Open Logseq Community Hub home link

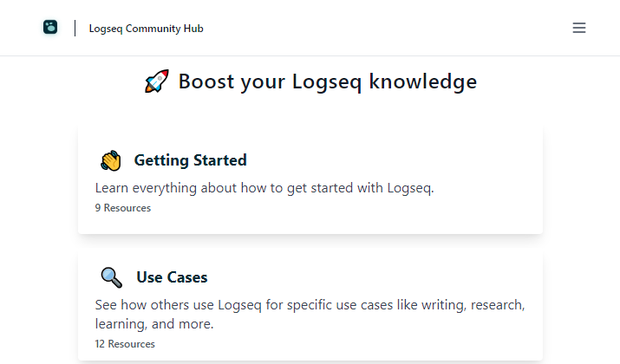pos(146,29)
